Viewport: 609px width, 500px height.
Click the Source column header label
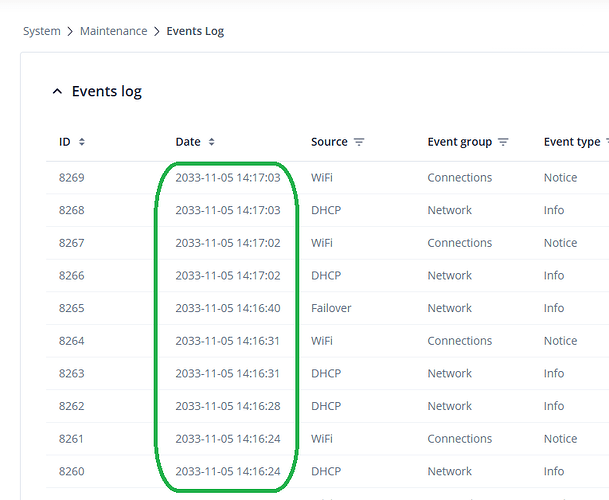coord(329,142)
